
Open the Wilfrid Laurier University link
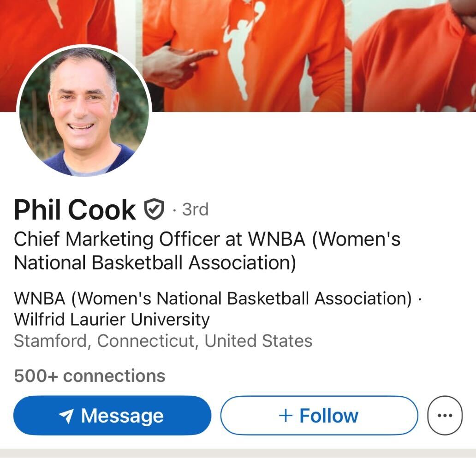click(112, 319)
